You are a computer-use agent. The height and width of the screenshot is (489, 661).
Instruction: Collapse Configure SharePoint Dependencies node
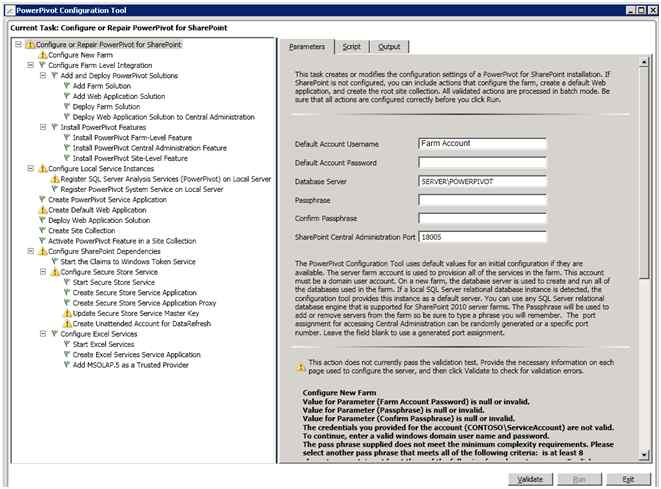(30, 251)
